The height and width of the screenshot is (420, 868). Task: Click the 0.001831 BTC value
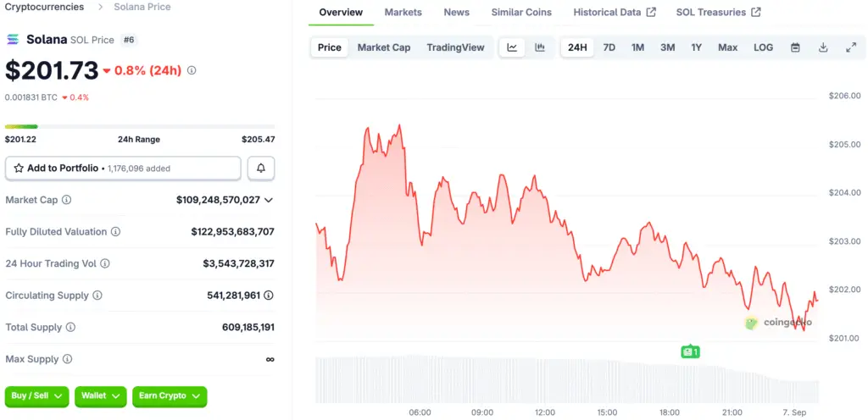tap(31, 97)
